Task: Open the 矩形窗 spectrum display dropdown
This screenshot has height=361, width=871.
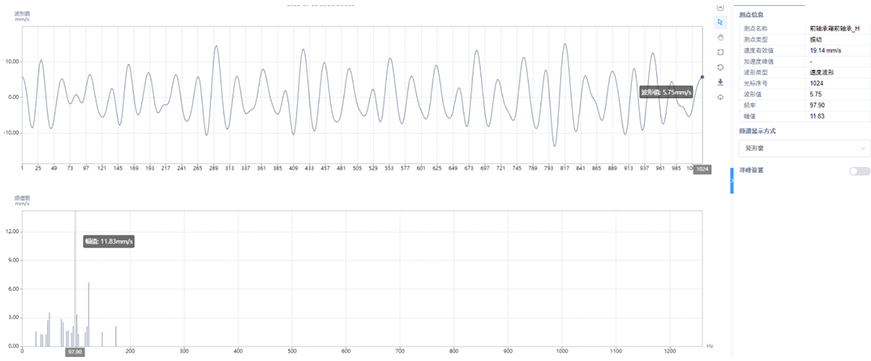Action: 804,148
